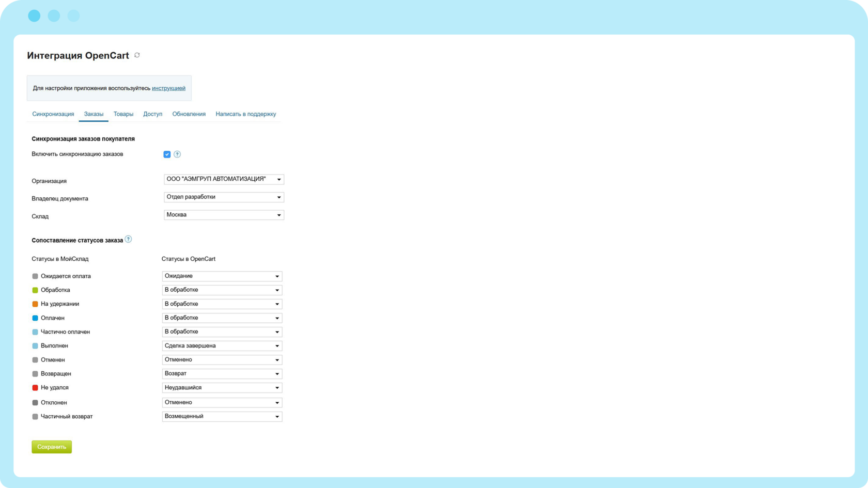This screenshot has width=868, height=488.
Task: Click dark gray swatch for Отклонен status
Action: (x=35, y=403)
